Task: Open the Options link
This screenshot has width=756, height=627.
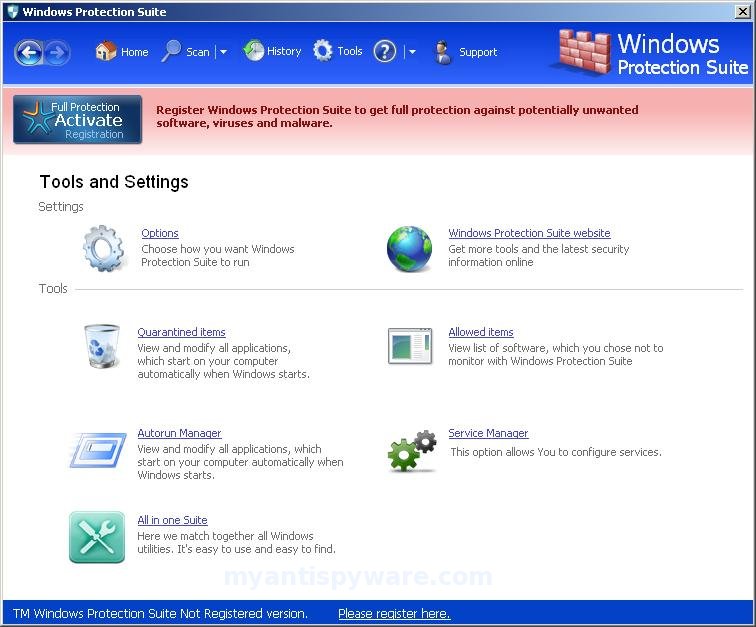Action: (160, 233)
